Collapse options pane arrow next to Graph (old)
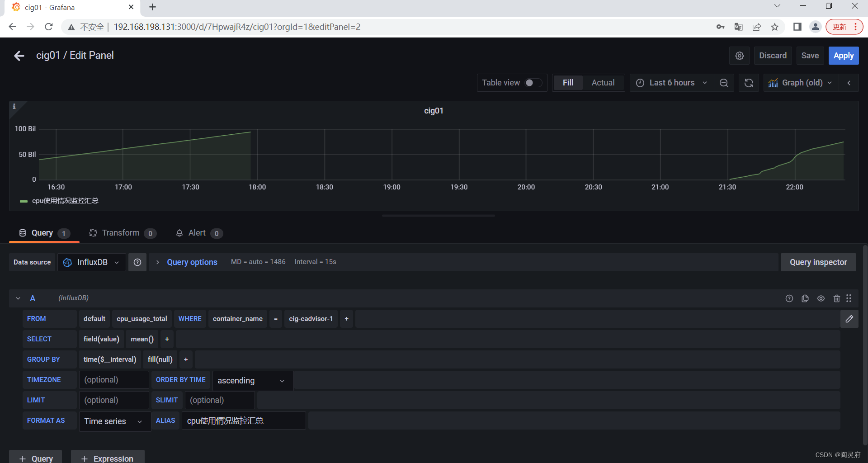 pos(849,83)
